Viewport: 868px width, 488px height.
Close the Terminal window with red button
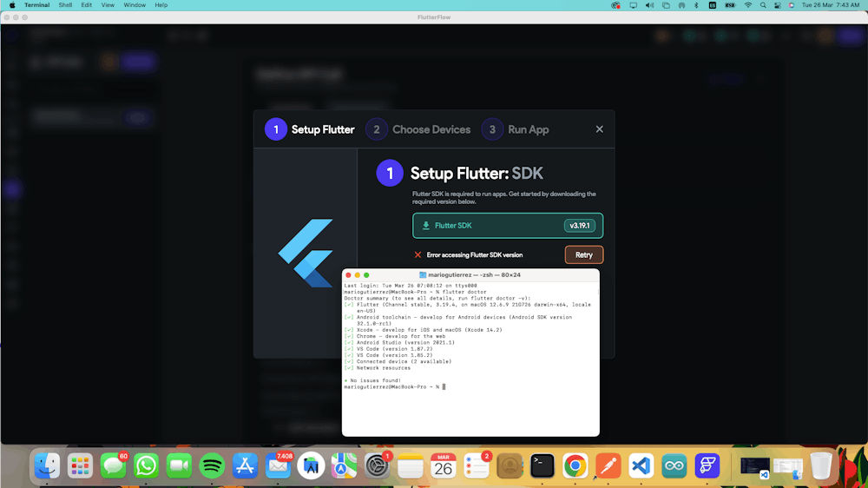coord(348,274)
